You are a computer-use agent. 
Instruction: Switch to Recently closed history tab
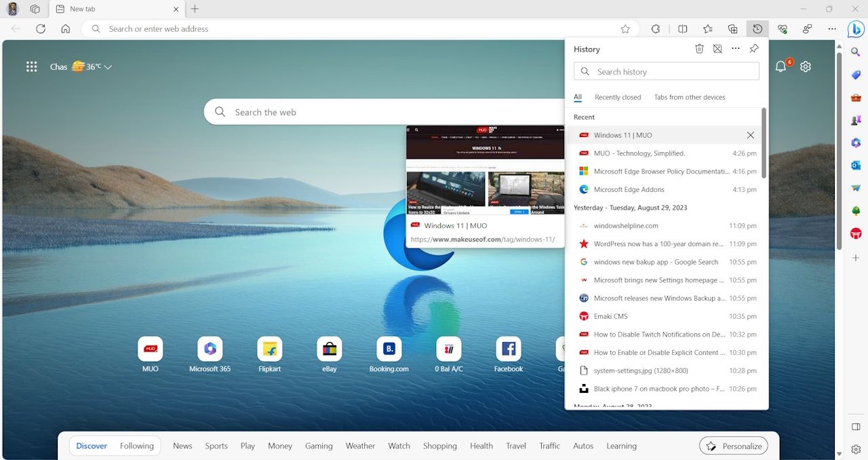617,97
